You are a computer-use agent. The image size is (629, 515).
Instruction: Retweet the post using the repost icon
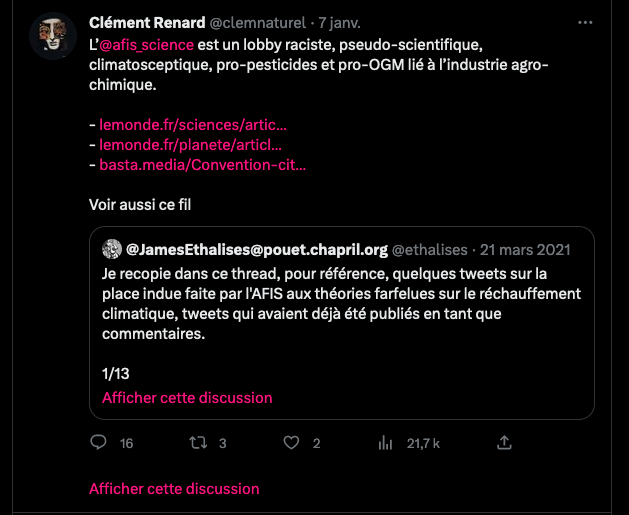click(x=195, y=442)
